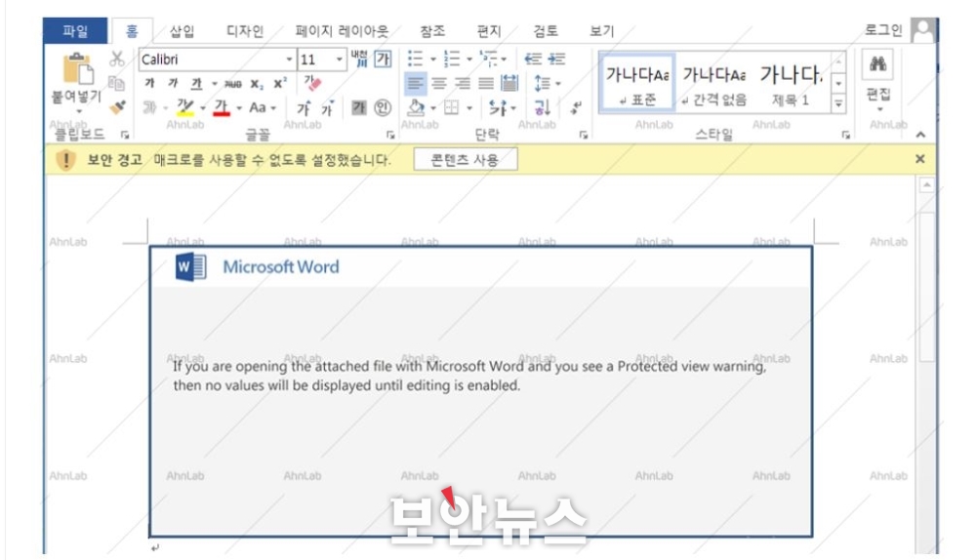Toggle Center paragraph alignment

click(x=439, y=83)
